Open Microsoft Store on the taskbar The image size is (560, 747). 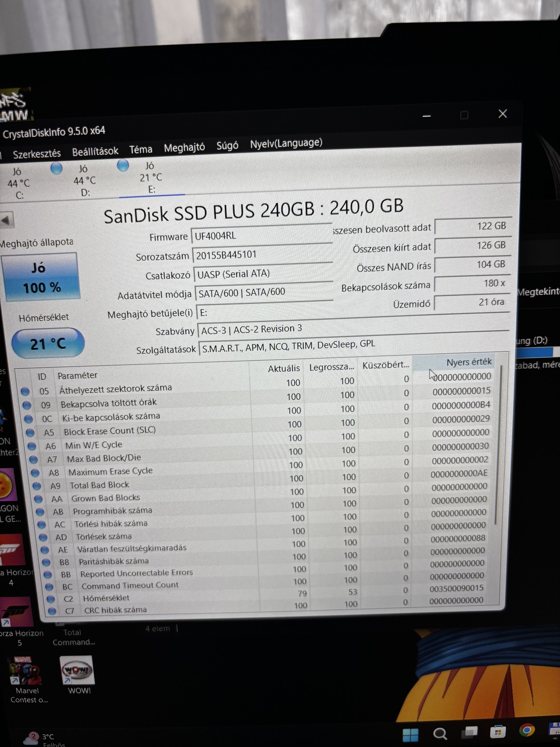498,731
